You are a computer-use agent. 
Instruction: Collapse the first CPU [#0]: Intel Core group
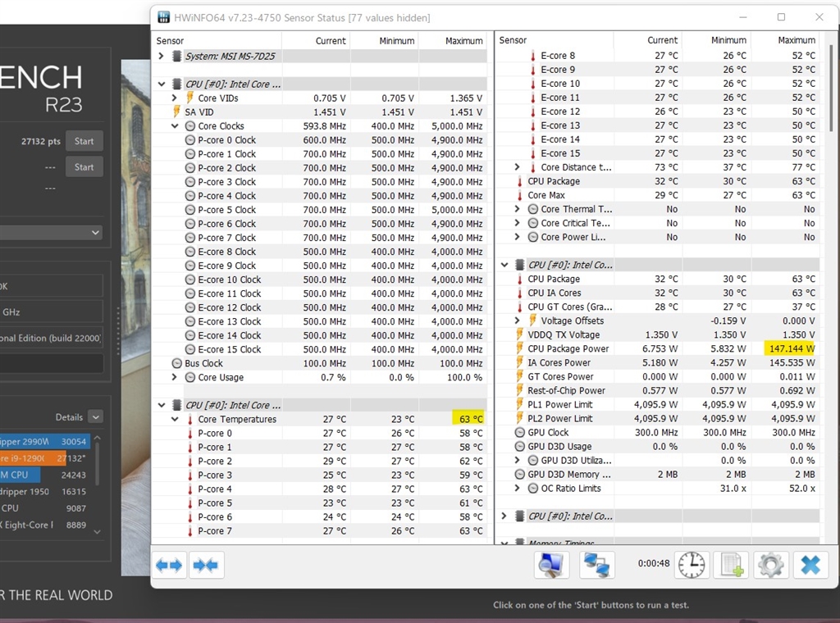coord(162,84)
